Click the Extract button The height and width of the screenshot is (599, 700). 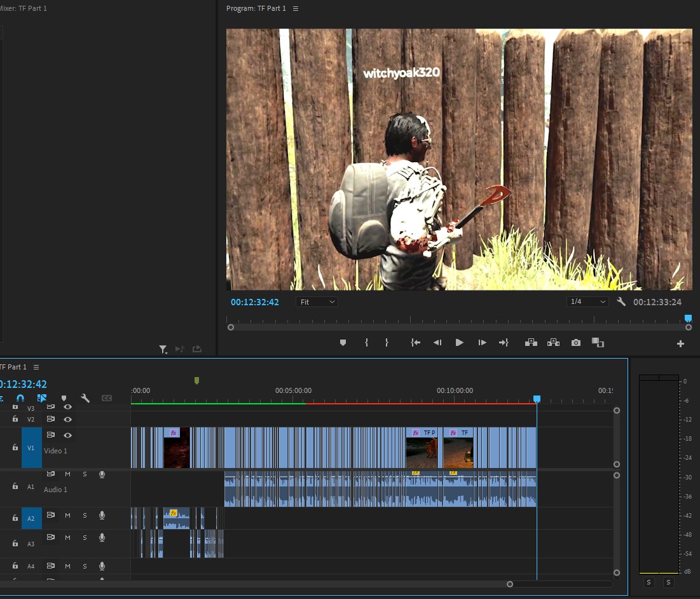[x=553, y=343]
